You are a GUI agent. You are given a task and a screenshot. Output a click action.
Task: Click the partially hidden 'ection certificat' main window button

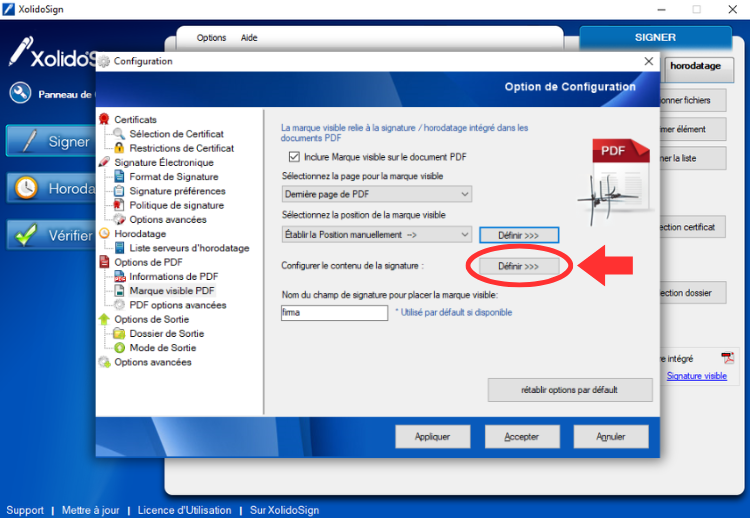[693, 227]
